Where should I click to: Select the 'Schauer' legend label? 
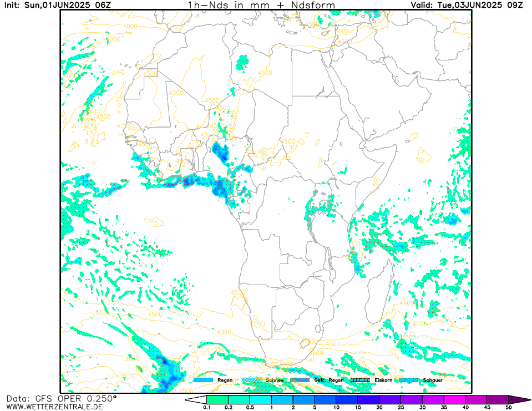pyautogui.click(x=433, y=380)
